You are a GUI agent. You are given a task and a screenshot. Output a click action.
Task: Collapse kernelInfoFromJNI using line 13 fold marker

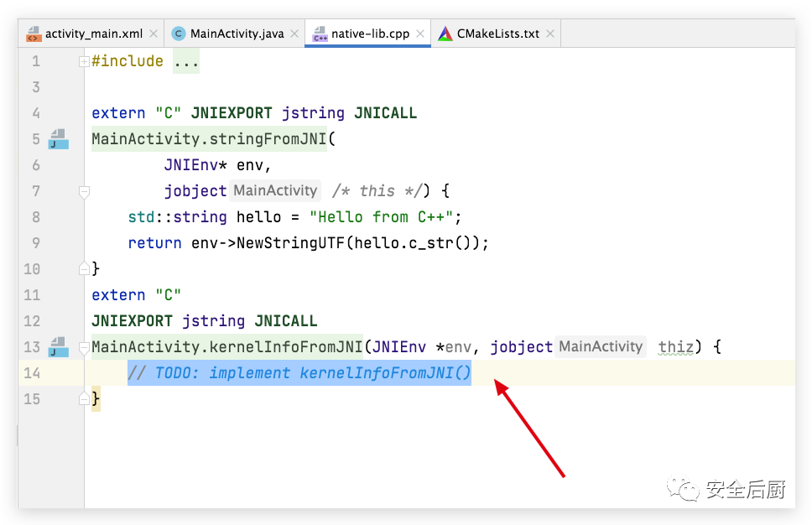83,346
